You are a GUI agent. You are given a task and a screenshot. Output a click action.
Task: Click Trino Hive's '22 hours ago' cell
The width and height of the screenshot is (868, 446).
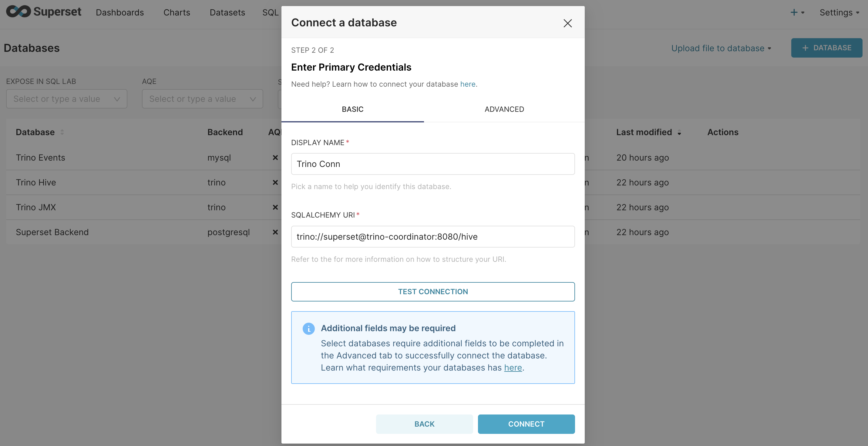click(x=642, y=182)
